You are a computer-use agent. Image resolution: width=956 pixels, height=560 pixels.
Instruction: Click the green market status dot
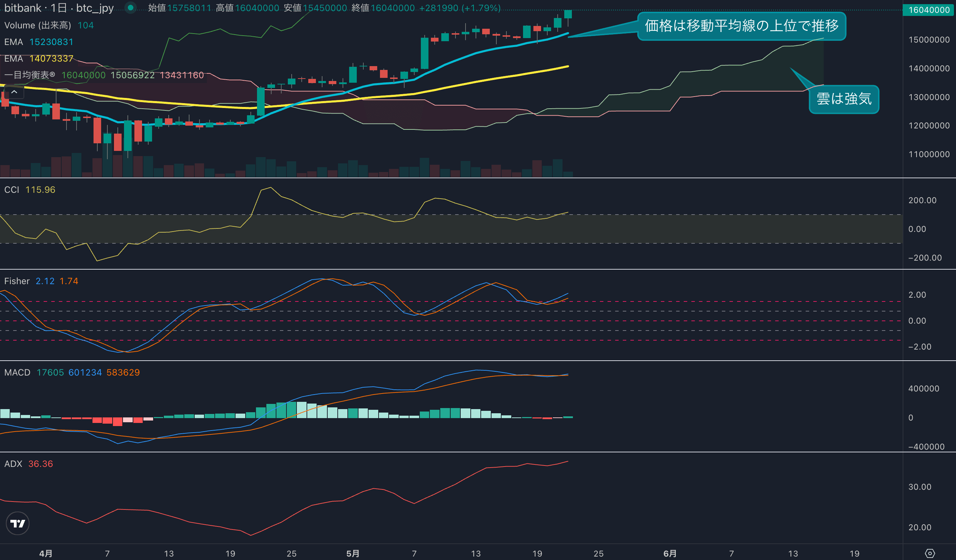click(131, 8)
